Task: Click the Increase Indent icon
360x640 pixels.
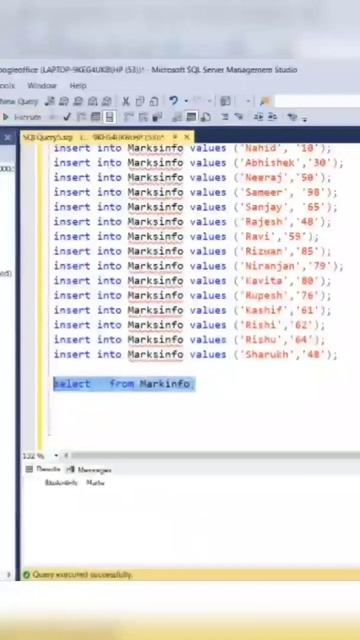Action: pyautogui.click(x=273, y=118)
